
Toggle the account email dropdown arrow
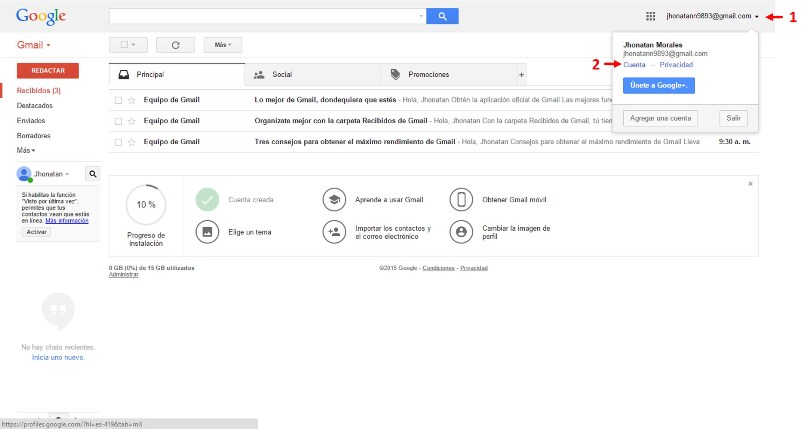757,16
